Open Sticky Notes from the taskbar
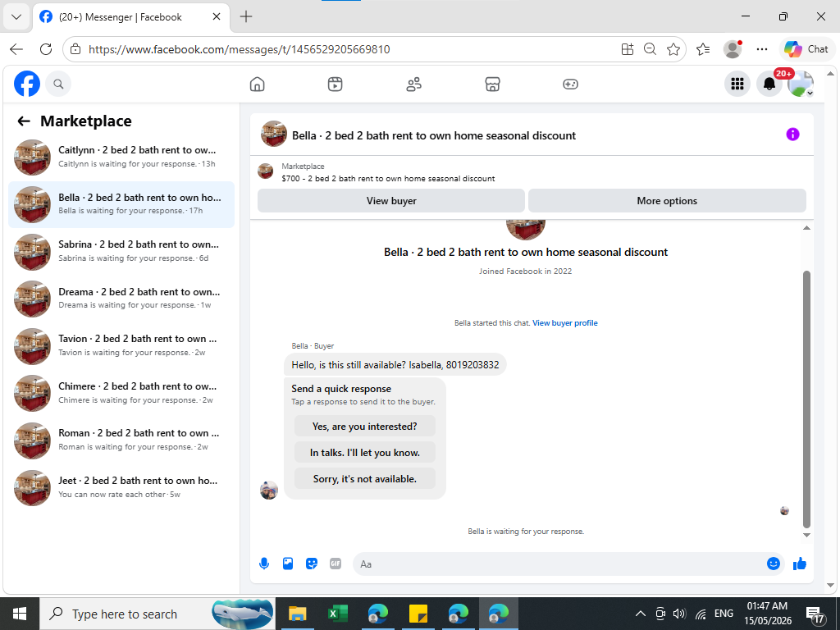Image resolution: width=840 pixels, height=630 pixels. (418, 614)
